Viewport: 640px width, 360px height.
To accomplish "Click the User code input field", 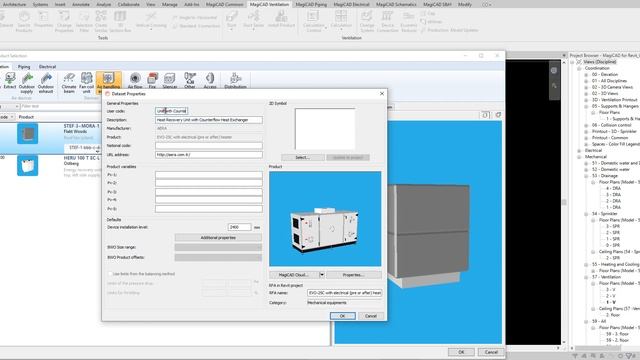I will 171,111.
